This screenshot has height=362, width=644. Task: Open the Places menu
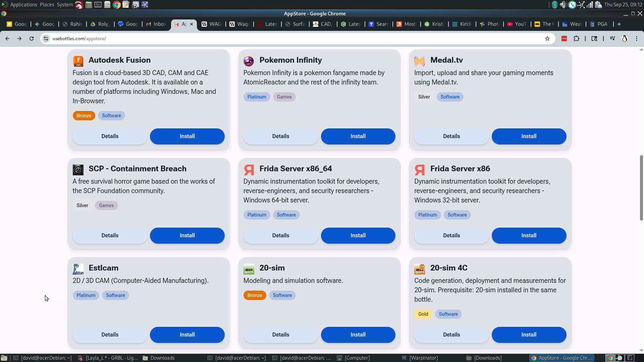[47, 5]
